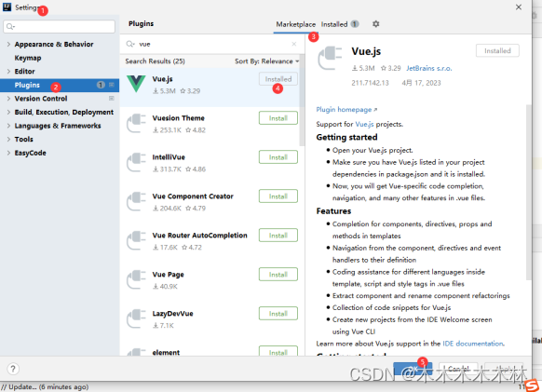Click the plugin description scrollbar

529,192
